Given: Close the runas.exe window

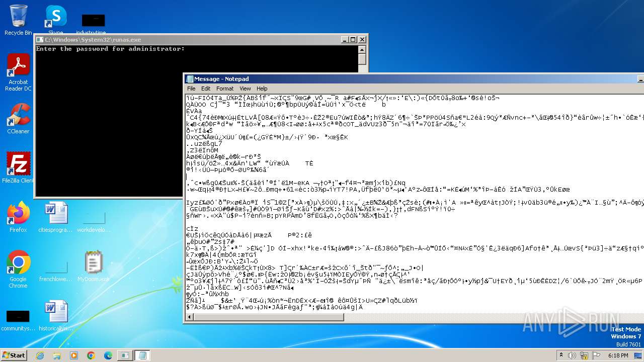Looking at the screenshot, I should tap(362, 40).
